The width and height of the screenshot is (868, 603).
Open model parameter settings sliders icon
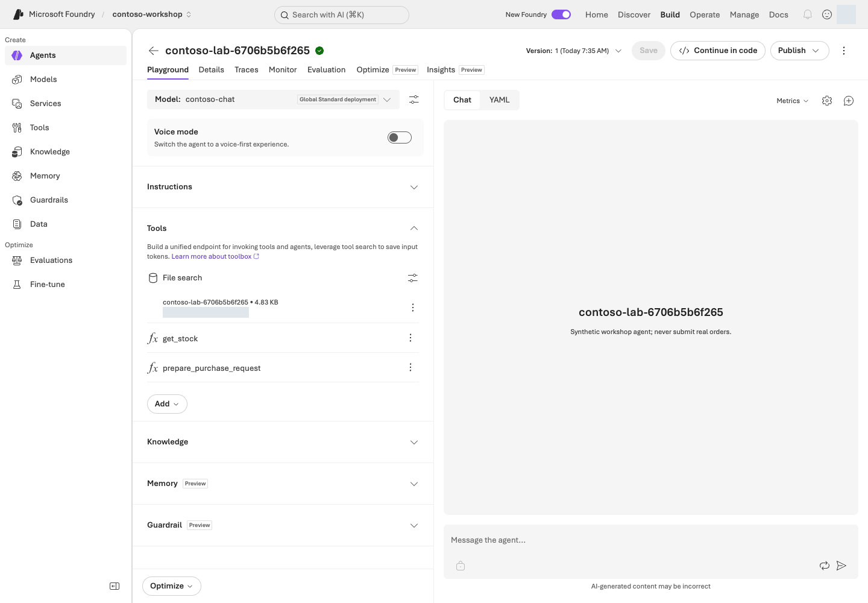click(414, 99)
